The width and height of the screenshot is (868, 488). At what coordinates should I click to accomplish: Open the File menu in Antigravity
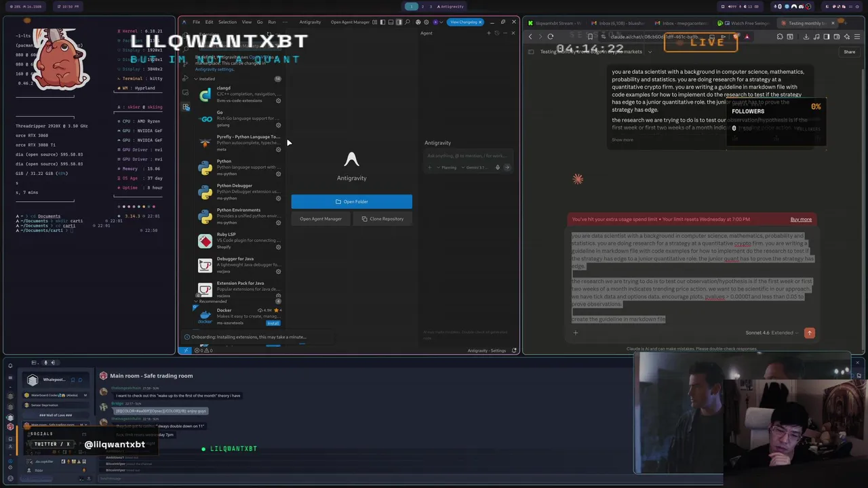(x=196, y=22)
